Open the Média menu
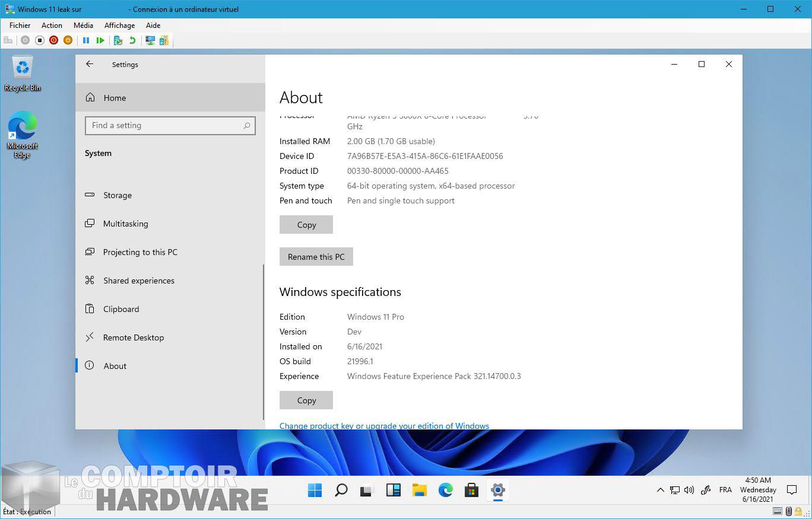Image resolution: width=812 pixels, height=519 pixels. (x=83, y=26)
